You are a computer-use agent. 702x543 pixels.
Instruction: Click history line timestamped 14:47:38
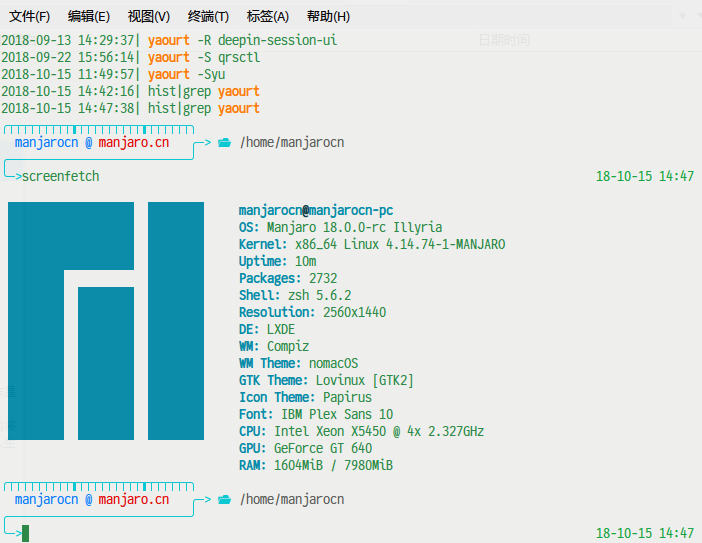point(130,108)
